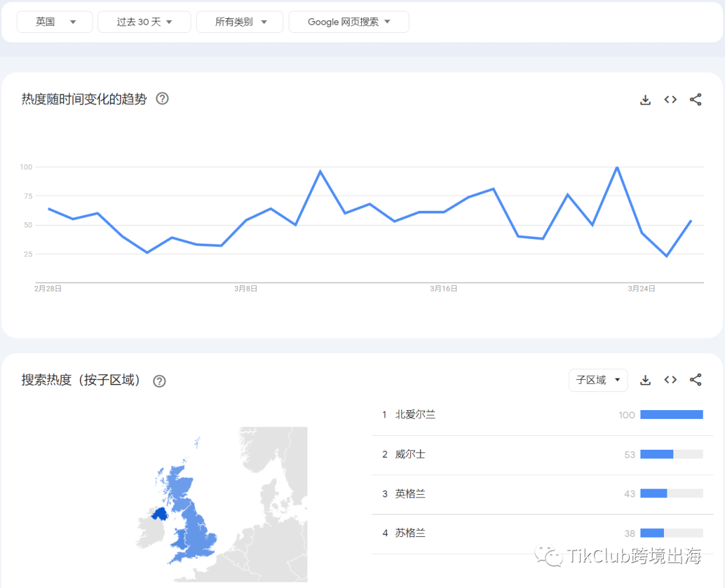
Task: Expand the 过去 30 天 time range dropdown
Action: [x=144, y=21]
